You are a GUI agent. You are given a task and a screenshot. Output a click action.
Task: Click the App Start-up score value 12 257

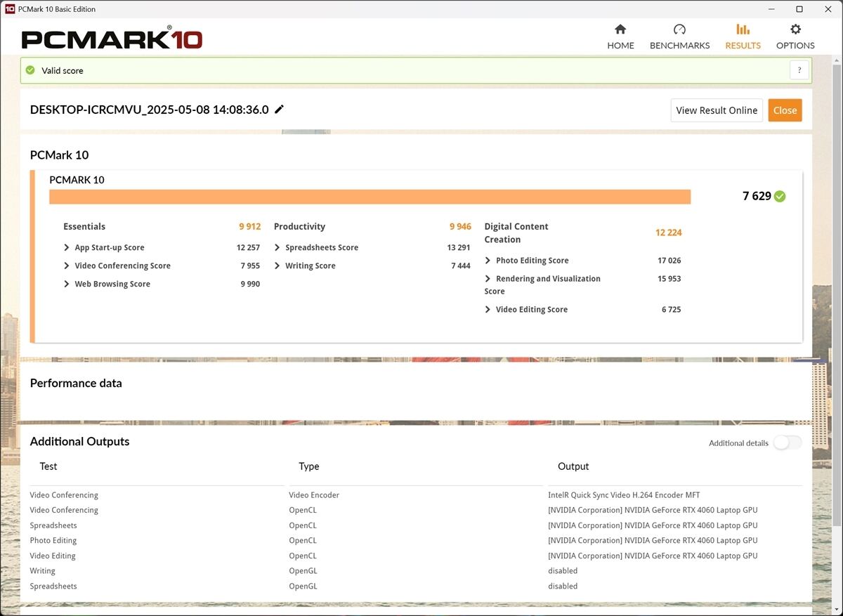tap(248, 248)
